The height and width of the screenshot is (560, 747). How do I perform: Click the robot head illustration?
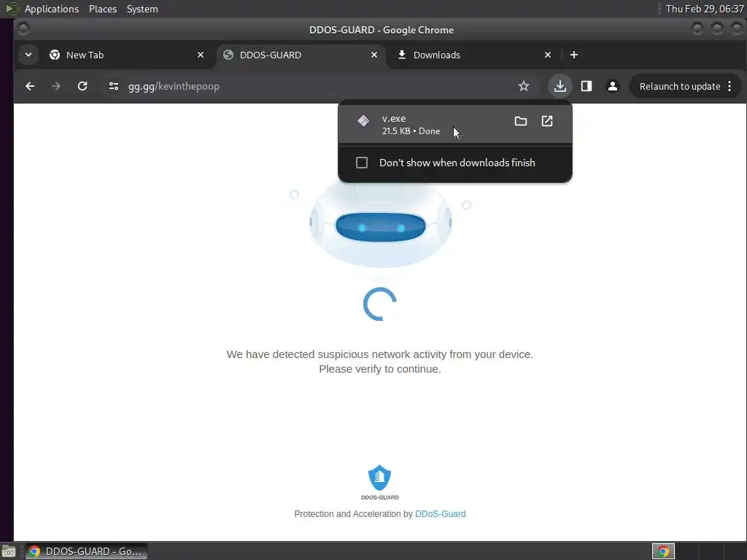pos(380,224)
